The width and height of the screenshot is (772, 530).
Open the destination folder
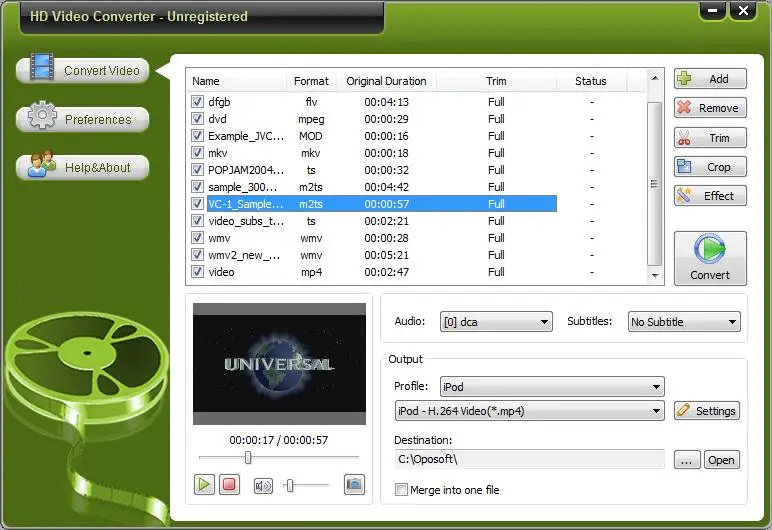(x=721, y=460)
